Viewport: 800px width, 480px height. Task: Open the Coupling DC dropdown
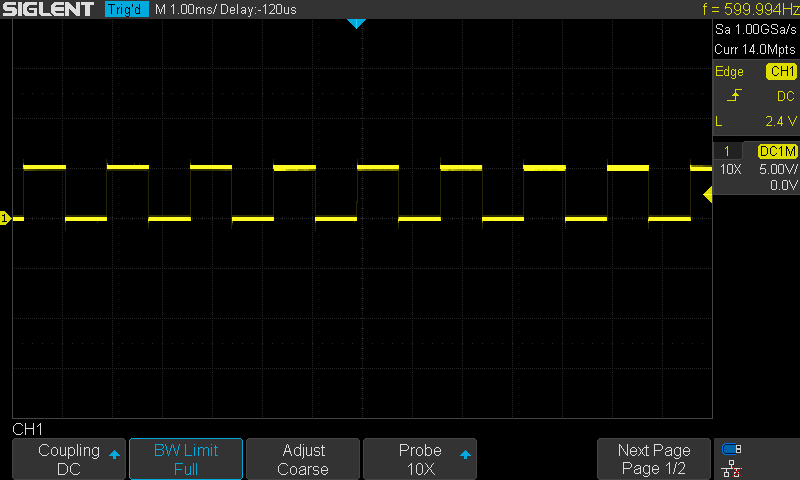(69, 459)
